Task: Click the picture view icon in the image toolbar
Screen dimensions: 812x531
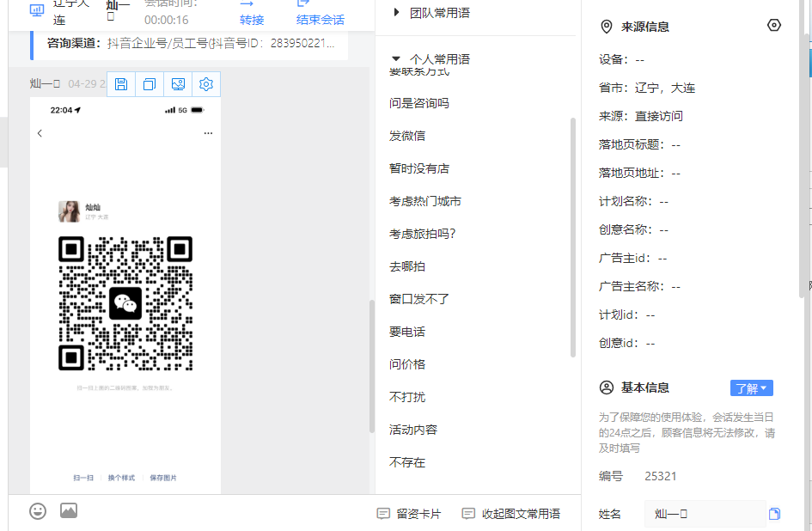Action: (x=178, y=84)
